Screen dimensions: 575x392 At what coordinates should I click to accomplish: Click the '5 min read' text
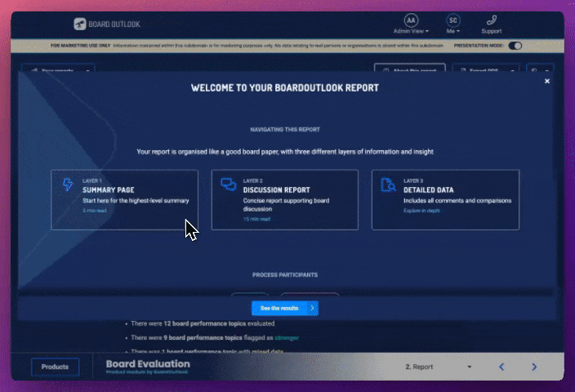point(95,211)
